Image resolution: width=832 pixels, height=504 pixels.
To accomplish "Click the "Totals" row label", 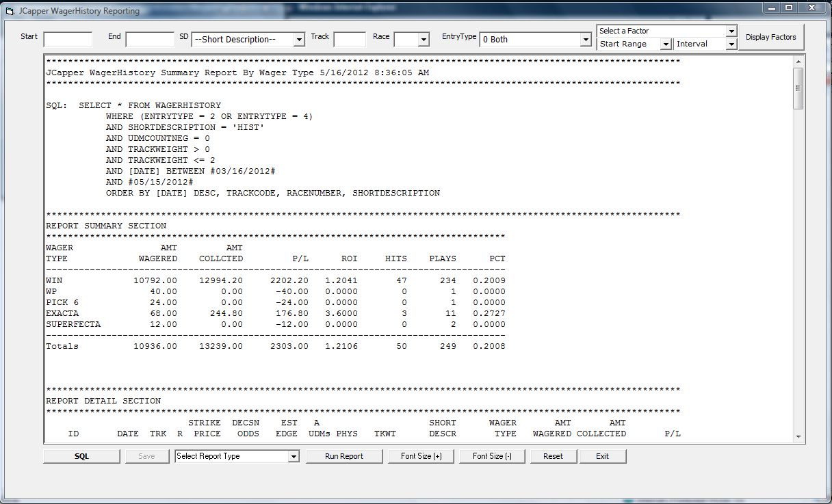I will pos(62,346).
